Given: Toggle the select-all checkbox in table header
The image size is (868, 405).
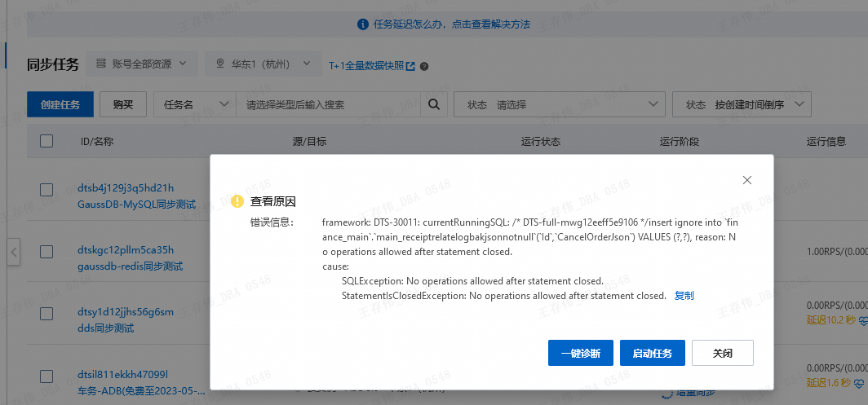Looking at the screenshot, I should coord(46,141).
